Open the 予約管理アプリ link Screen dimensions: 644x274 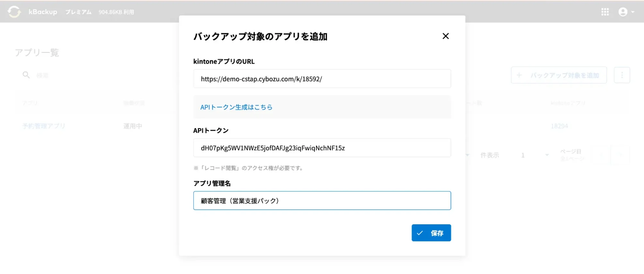(44, 126)
